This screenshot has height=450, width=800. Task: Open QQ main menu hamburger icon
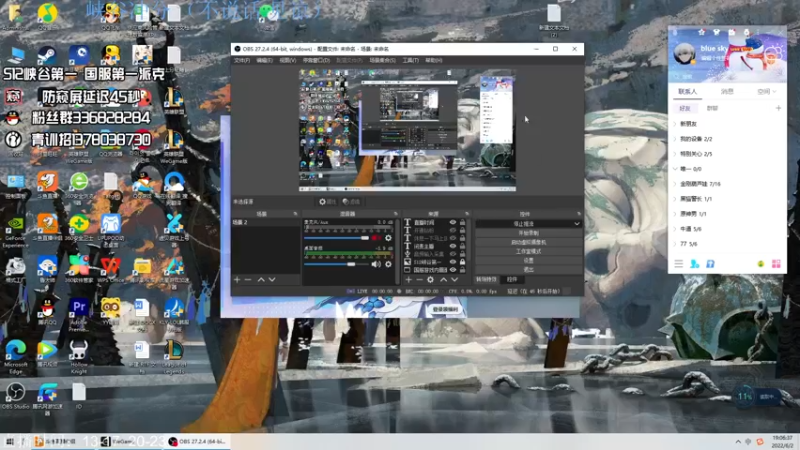679,264
